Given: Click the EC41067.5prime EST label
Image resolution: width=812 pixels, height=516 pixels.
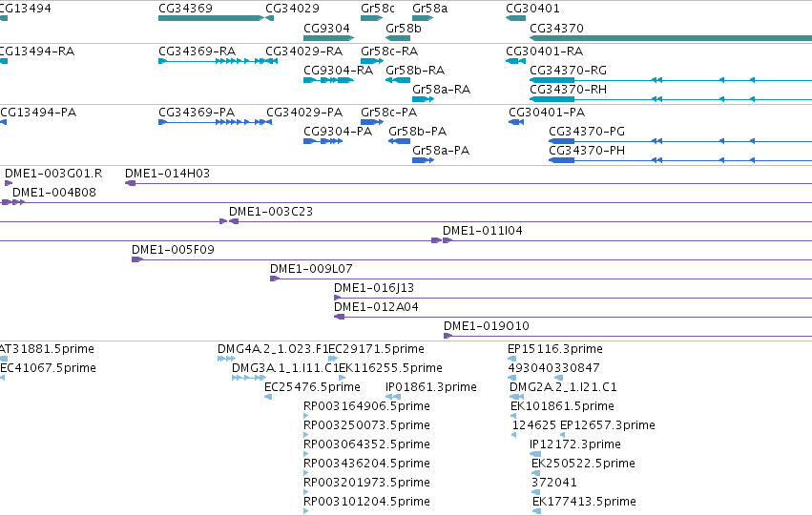Looking at the screenshot, I should (x=48, y=368).
